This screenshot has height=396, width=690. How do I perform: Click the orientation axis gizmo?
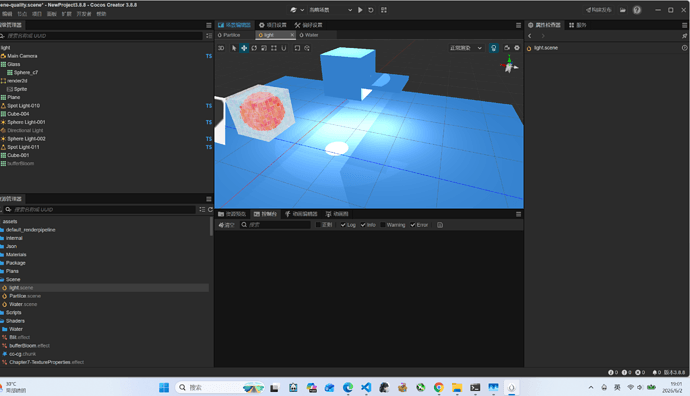click(509, 65)
